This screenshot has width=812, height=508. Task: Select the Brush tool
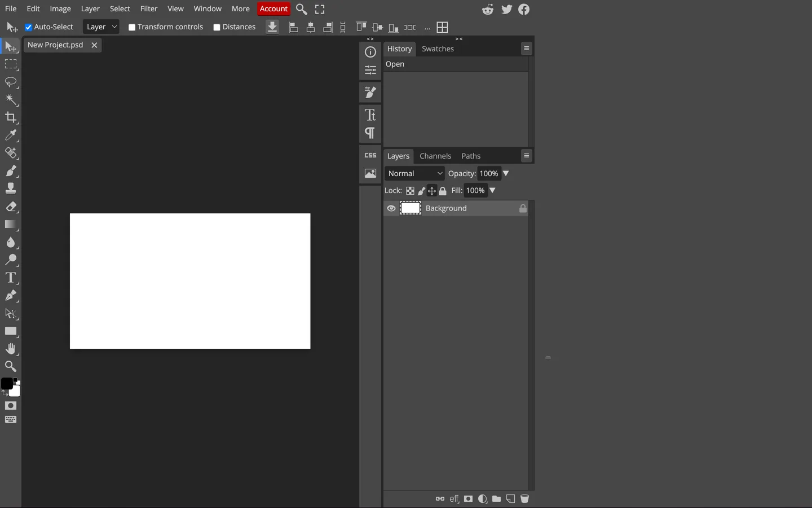click(x=11, y=171)
